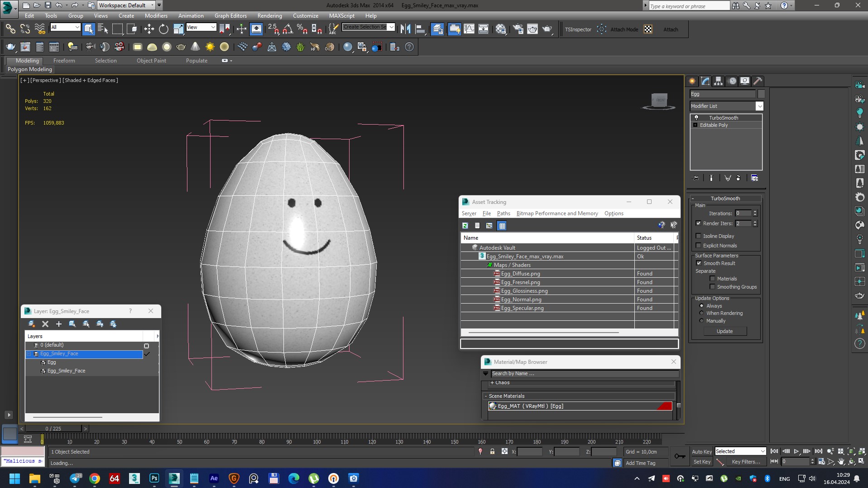The image size is (868, 488).
Task: Toggle the selection lock icon
Action: click(x=492, y=451)
